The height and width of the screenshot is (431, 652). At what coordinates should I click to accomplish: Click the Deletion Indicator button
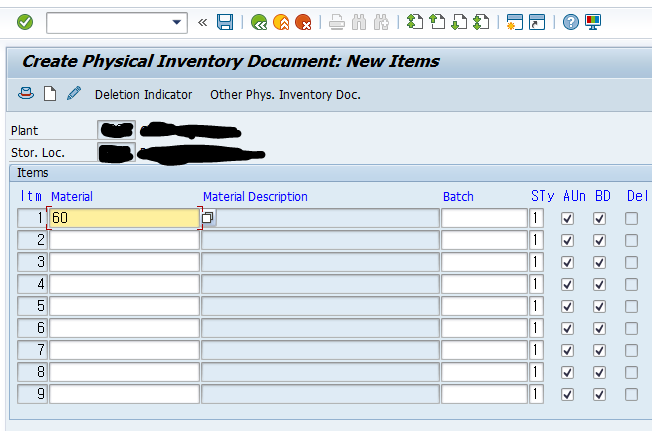(143, 95)
